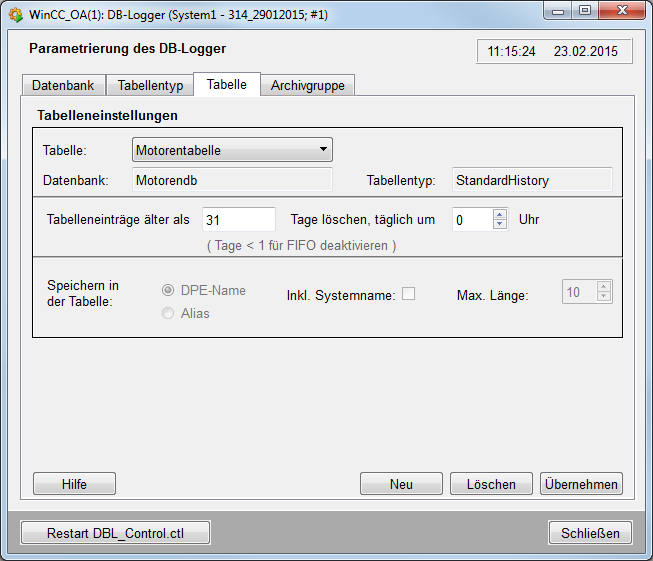Click the Neu button
653x561 pixels.
401,484
